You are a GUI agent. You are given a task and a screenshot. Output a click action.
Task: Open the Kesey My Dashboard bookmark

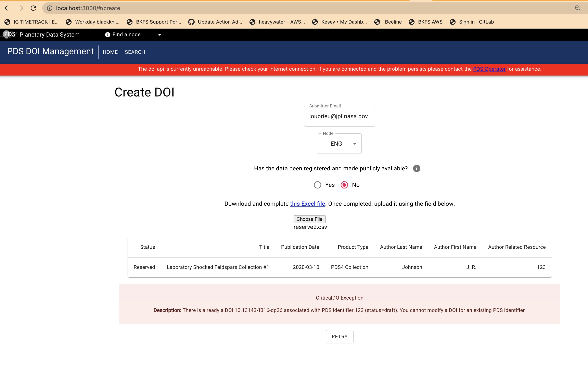(339, 22)
